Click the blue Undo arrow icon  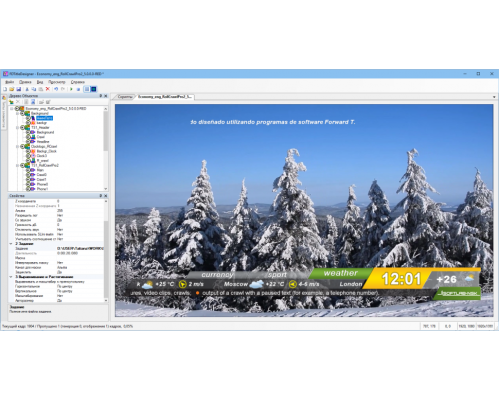click(56, 89)
